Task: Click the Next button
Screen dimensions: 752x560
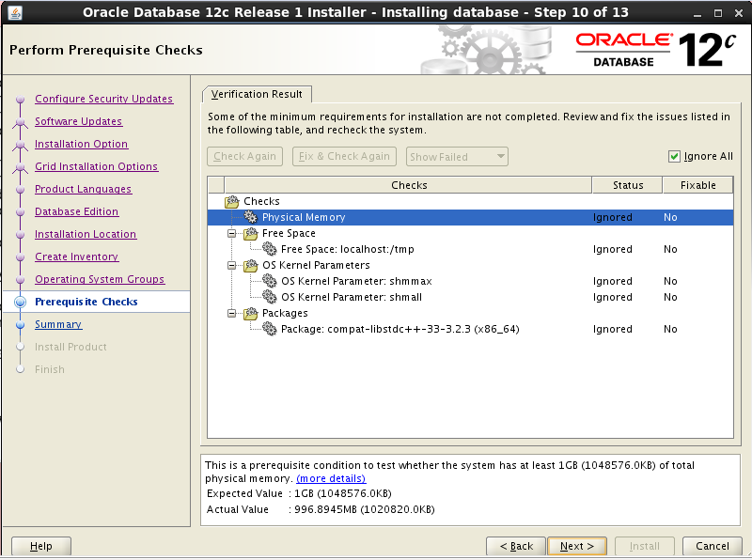Action: point(576,546)
